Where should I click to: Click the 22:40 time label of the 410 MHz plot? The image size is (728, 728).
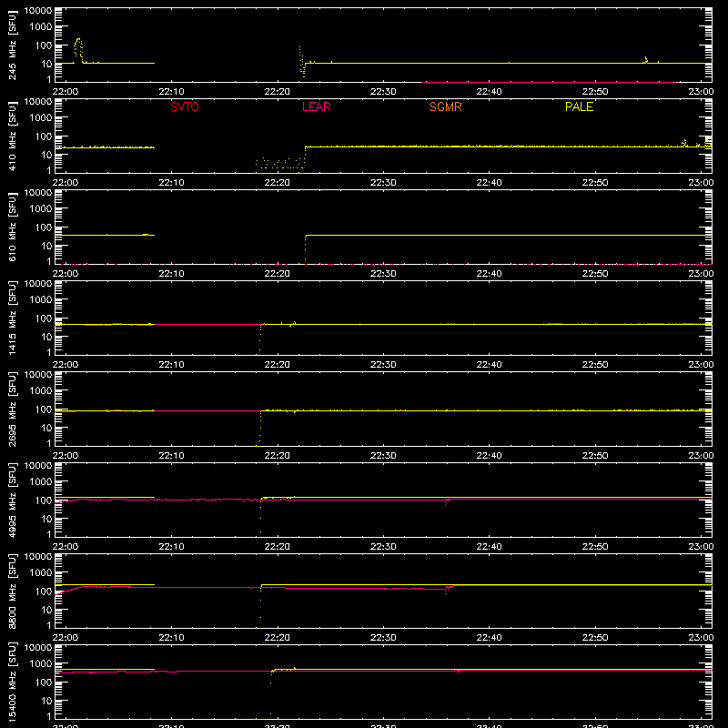489,183
